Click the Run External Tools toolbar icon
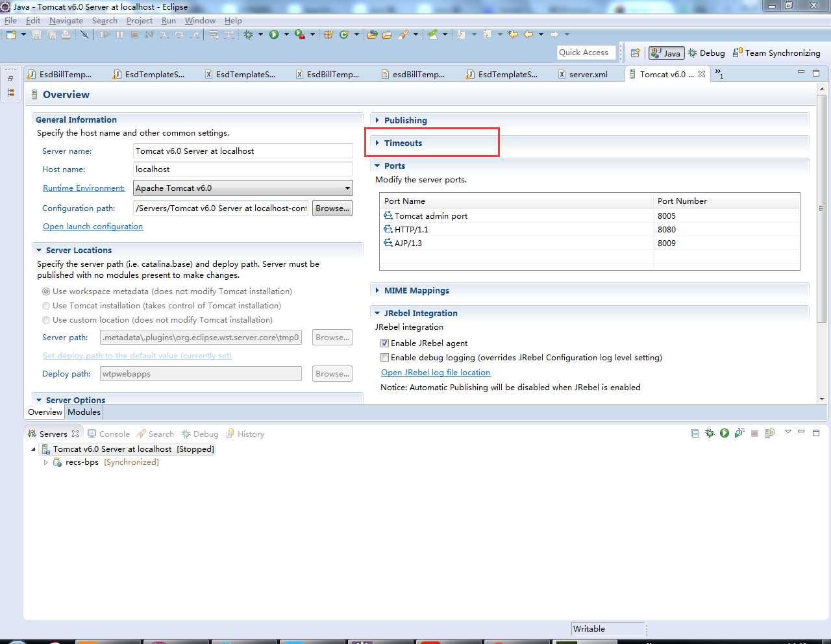This screenshot has width=831, height=644. [299, 34]
